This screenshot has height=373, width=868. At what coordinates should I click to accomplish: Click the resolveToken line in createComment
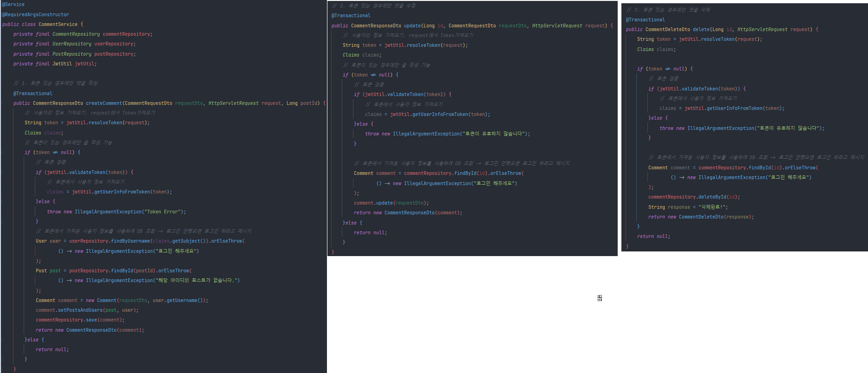click(x=87, y=123)
